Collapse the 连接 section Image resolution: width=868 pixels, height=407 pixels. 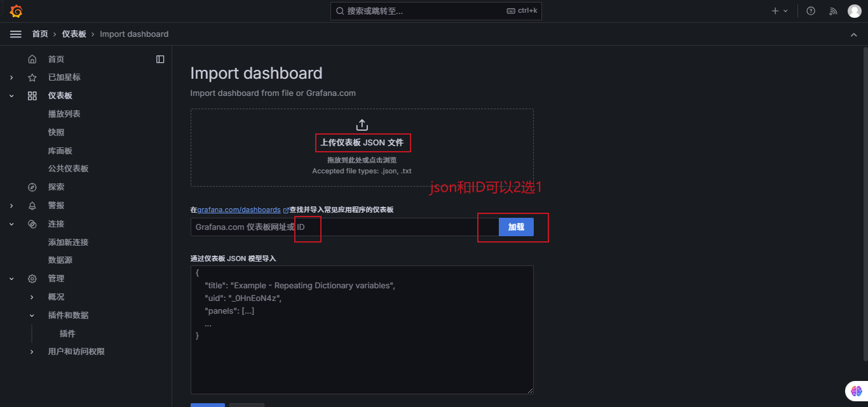pos(11,224)
